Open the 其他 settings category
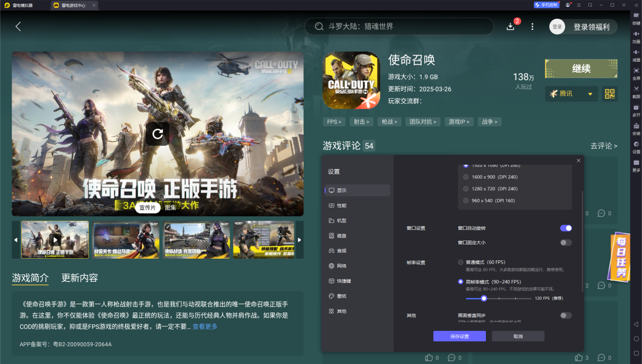 (357, 311)
